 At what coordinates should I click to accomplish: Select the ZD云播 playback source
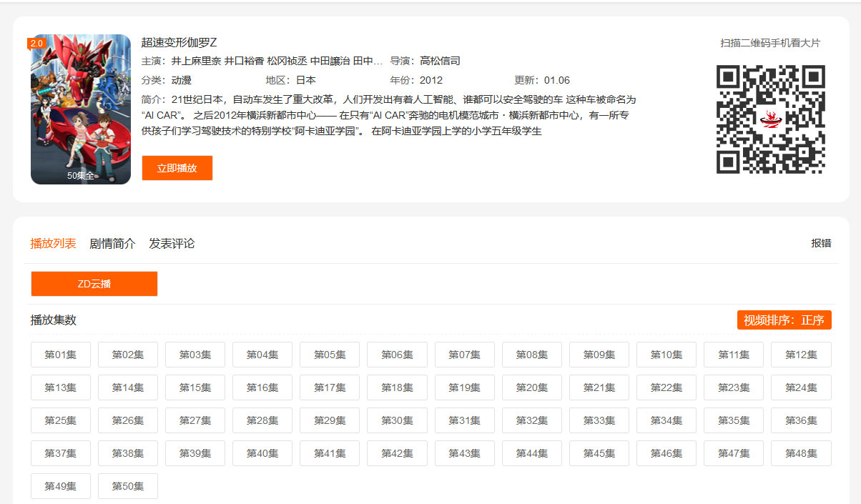94,284
